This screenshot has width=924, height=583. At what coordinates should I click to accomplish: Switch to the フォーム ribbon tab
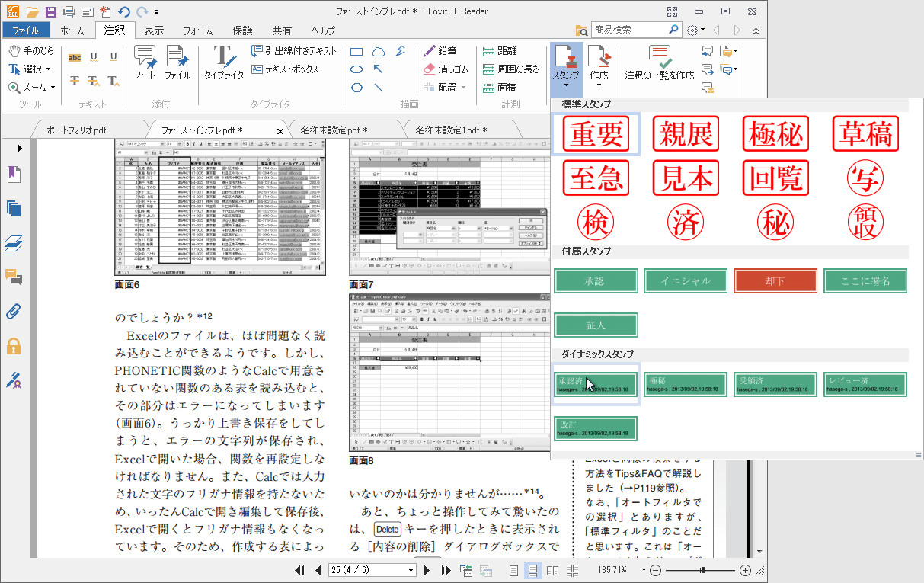(x=198, y=30)
